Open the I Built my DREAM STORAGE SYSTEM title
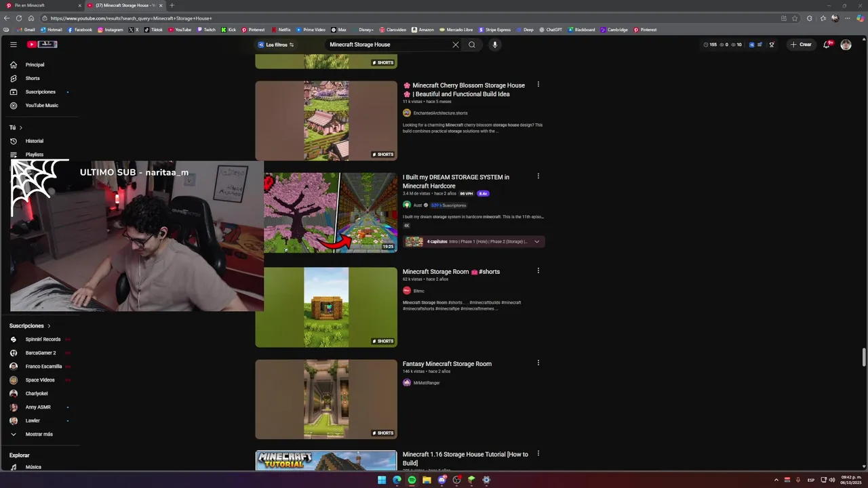The width and height of the screenshot is (868, 488). tap(456, 182)
